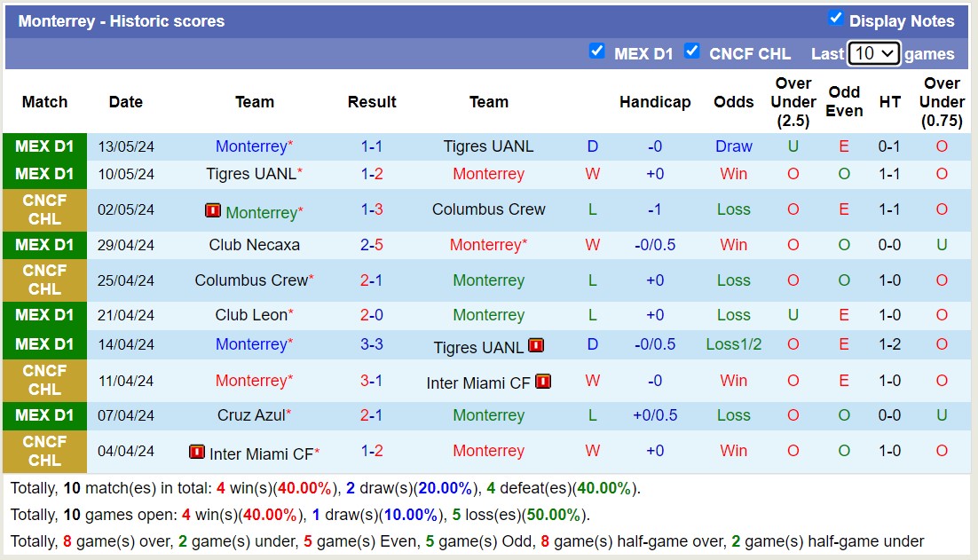Click the CNCF CHL league label on 11/04/24
Screen dimensions: 978x560
44,380
